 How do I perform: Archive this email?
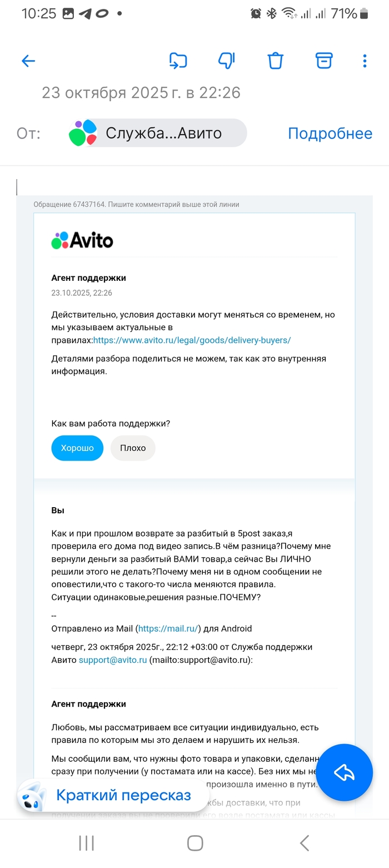[324, 61]
